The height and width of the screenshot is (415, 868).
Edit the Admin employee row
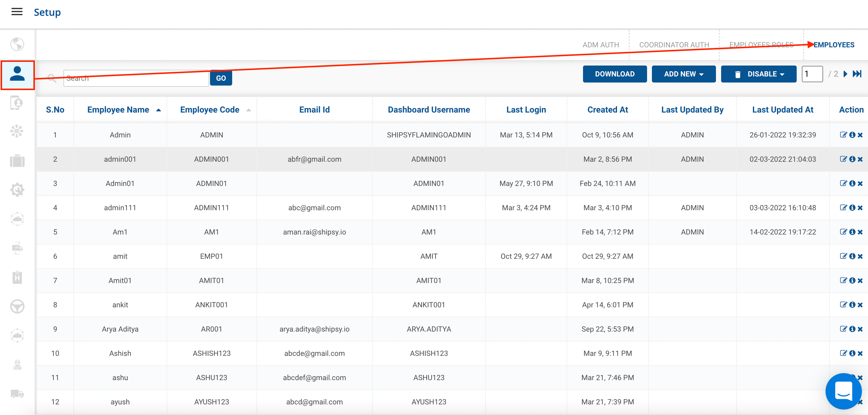click(x=843, y=135)
